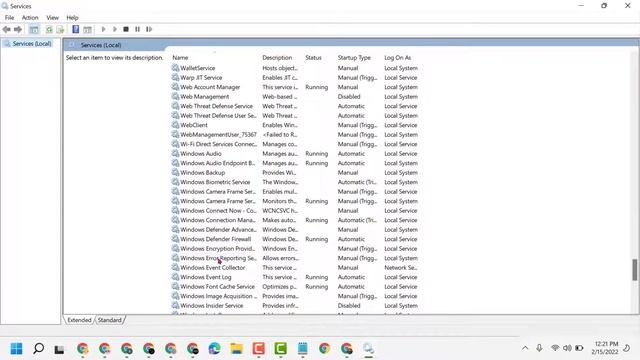Click the Forward arrow in toolbar
The image size is (640, 360).
(18, 29)
